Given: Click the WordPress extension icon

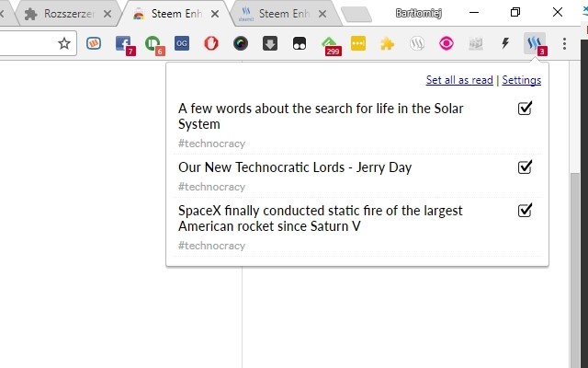Looking at the screenshot, I should (417, 43).
